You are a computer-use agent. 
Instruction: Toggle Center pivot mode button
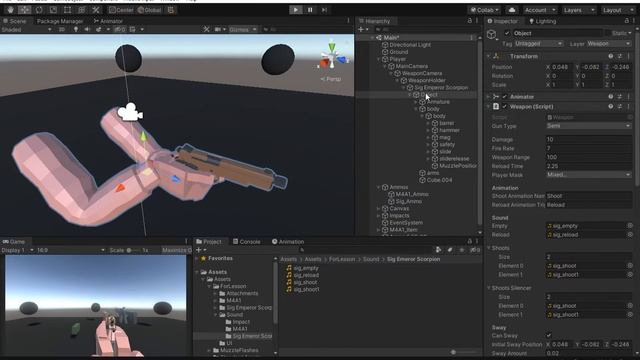[x=121, y=10]
